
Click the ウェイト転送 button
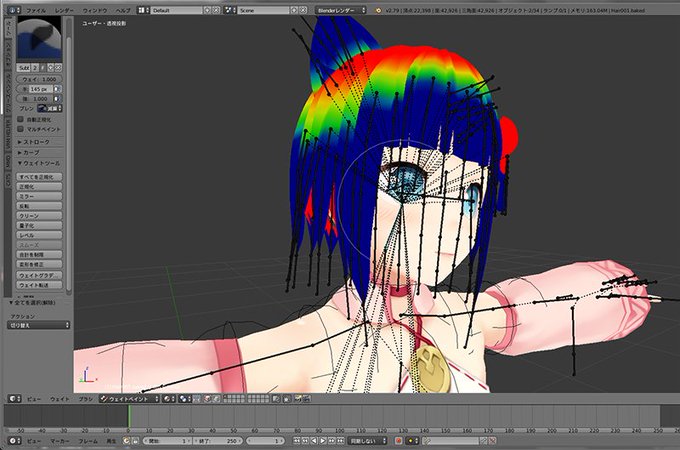coord(39,285)
